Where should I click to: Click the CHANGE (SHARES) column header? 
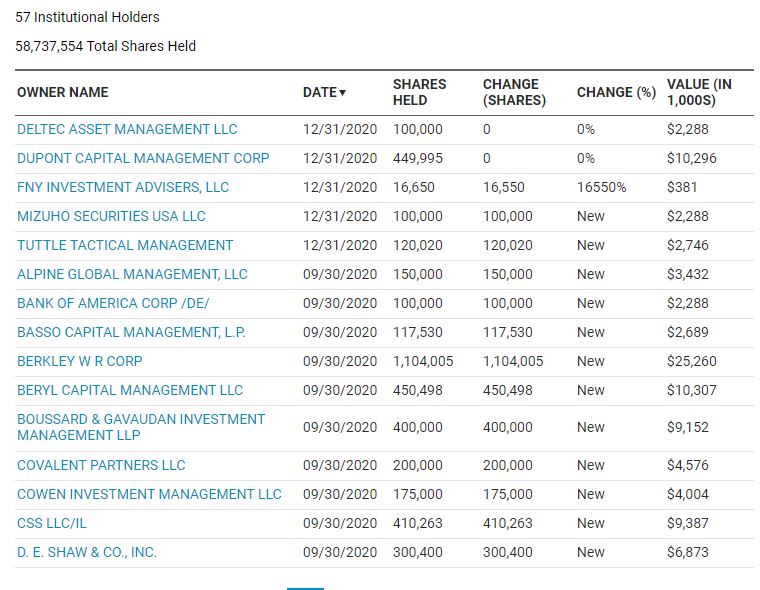coord(514,92)
